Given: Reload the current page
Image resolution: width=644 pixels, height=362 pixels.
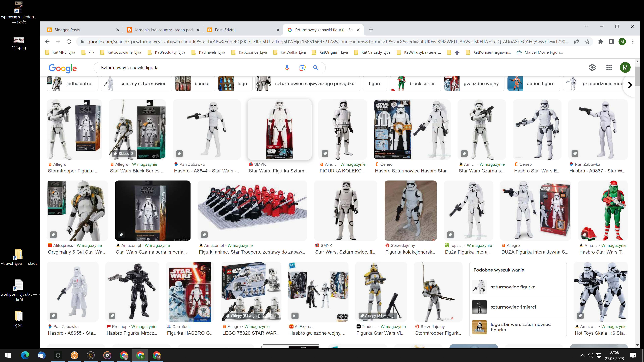Looking at the screenshot, I should click(x=69, y=41).
